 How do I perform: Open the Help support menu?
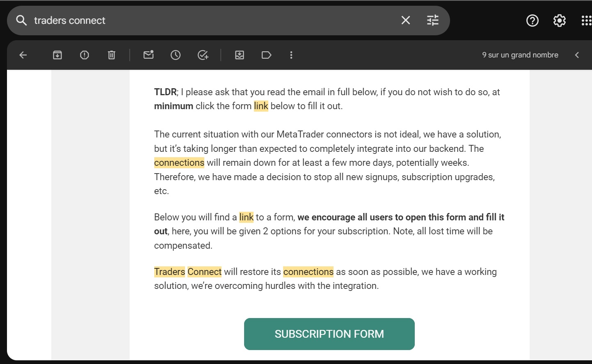click(532, 21)
